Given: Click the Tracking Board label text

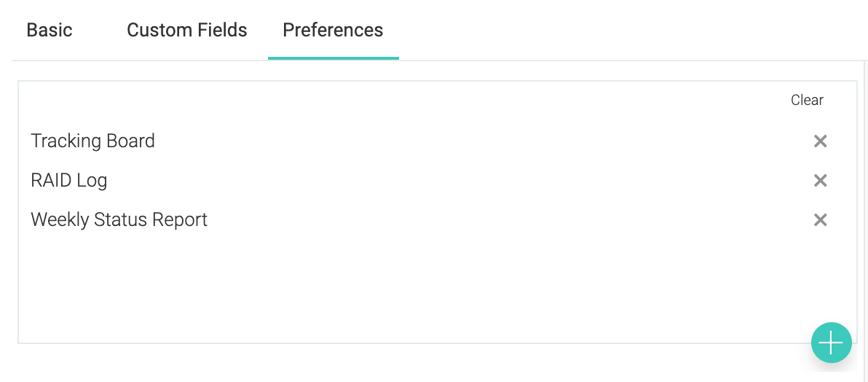Looking at the screenshot, I should [92, 141].
